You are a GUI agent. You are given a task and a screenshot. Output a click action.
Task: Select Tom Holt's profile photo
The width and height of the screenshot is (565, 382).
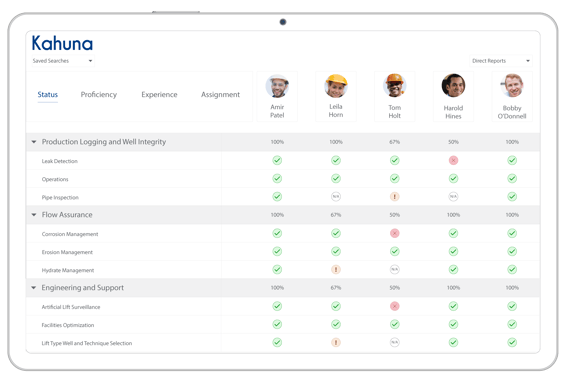click(395, 86)
